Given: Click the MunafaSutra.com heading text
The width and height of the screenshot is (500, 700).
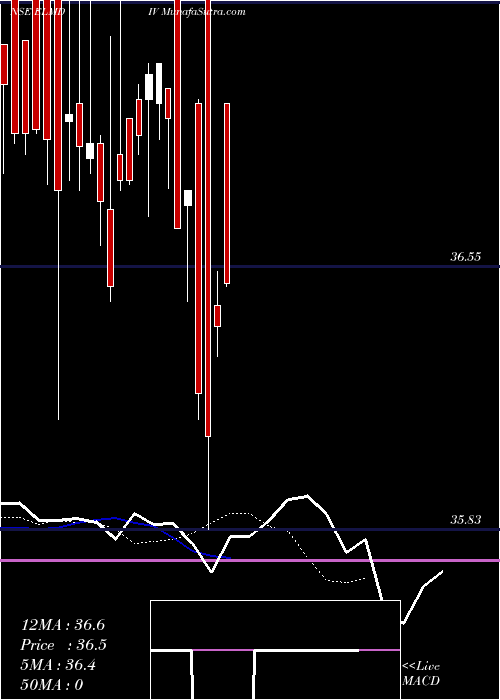Looking at the screenshot, I should (x=203, y=12).
